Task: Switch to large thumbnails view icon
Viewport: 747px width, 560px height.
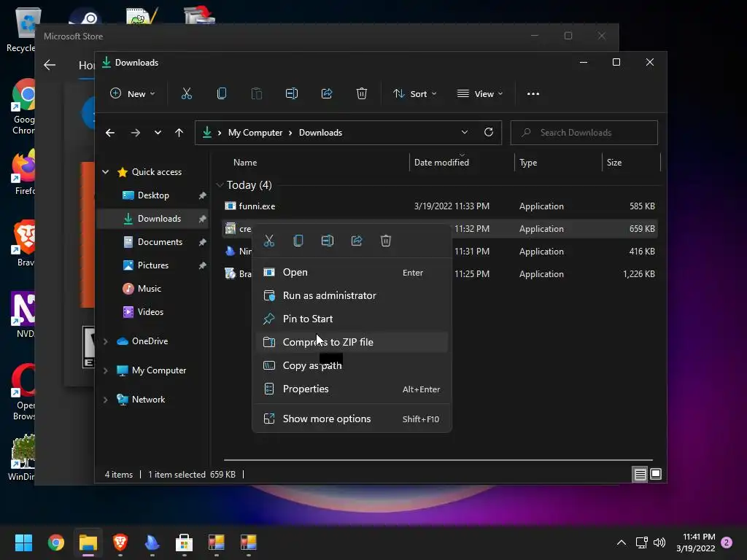Action: coord(656,474)
